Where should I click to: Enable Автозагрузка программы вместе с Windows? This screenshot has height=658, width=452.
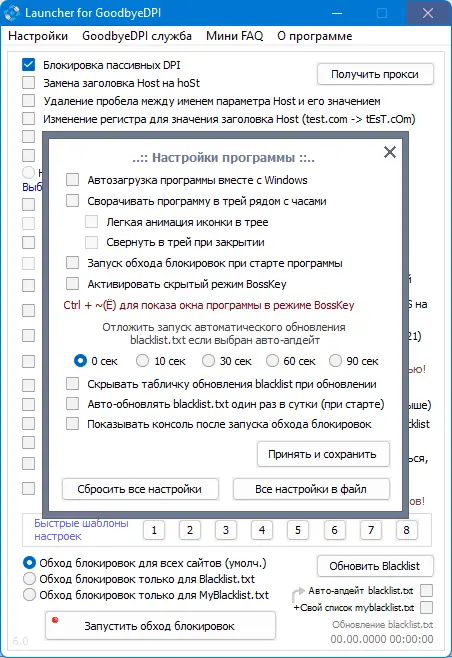(72, 180)
